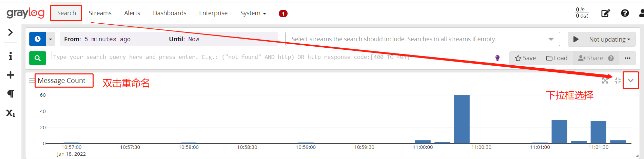Open the scratchpad edit icon
The width and height of the screenshot is (644, 159).
(x=606, y=13)
